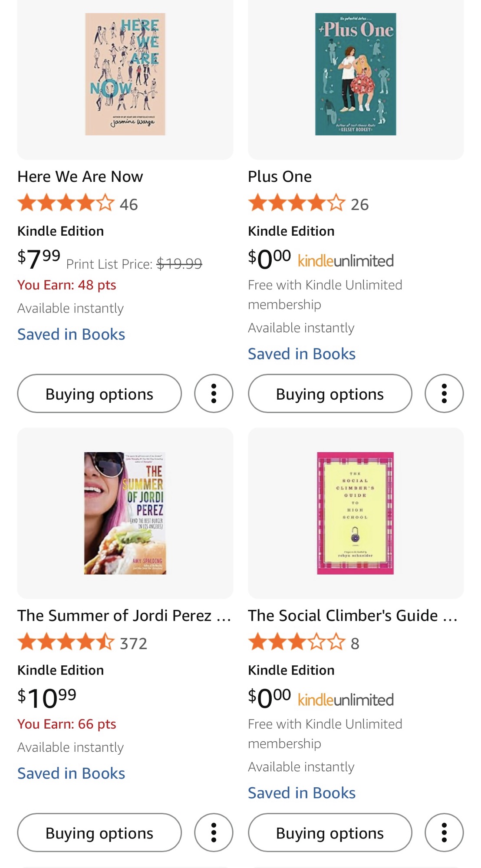Open Here We Are Now book cover

click(125, 74)
